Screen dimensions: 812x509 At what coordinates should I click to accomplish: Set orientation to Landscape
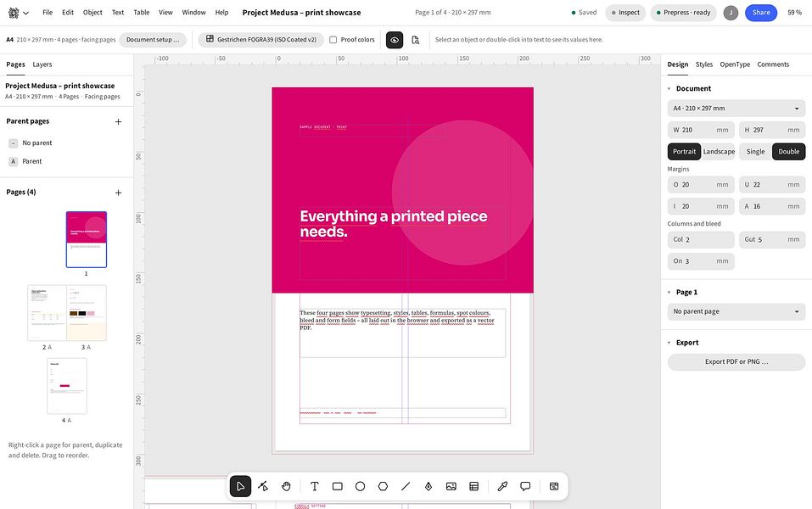click(719, 152)
